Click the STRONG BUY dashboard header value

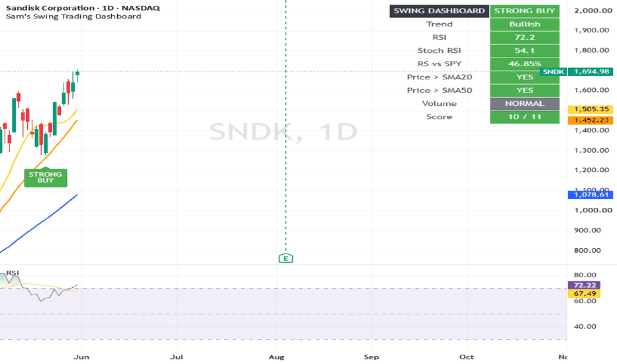pyautogui.click(x=524, y=11)
